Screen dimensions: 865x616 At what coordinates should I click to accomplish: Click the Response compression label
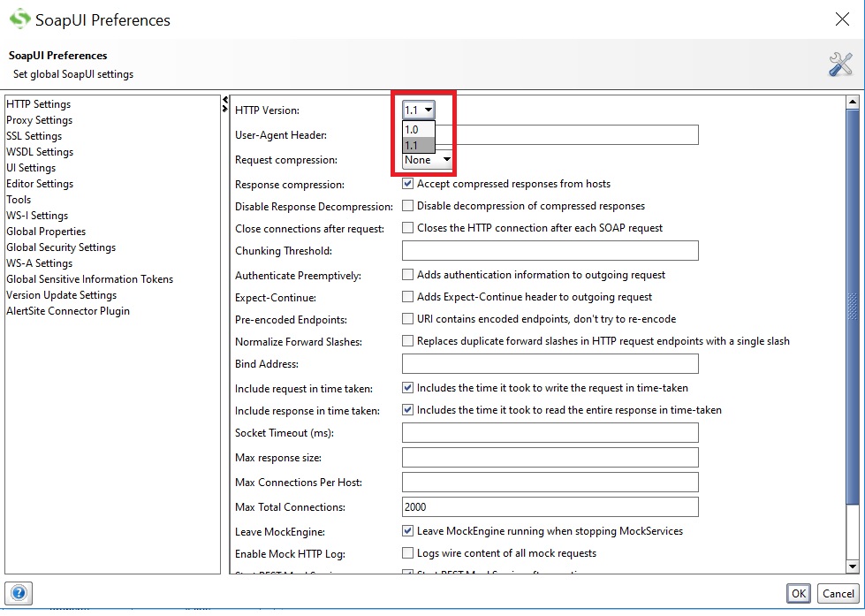pos(290,185)
